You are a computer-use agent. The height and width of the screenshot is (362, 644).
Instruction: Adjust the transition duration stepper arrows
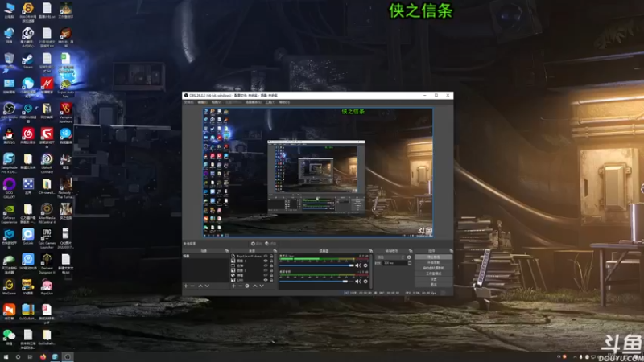click(x=410, y=263)
